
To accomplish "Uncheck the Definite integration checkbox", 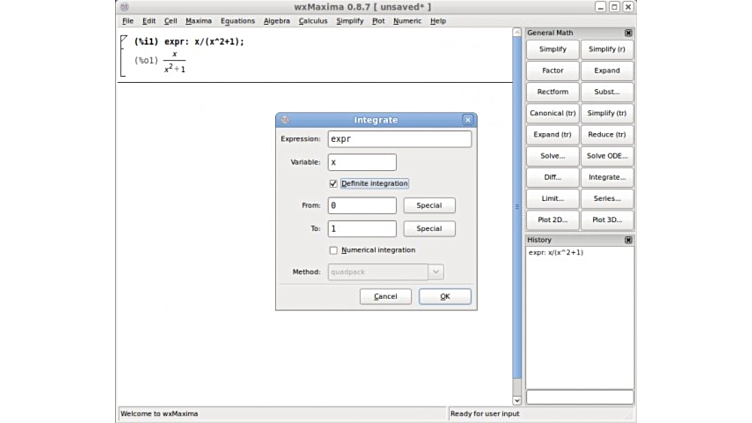I will coord(333,184).
